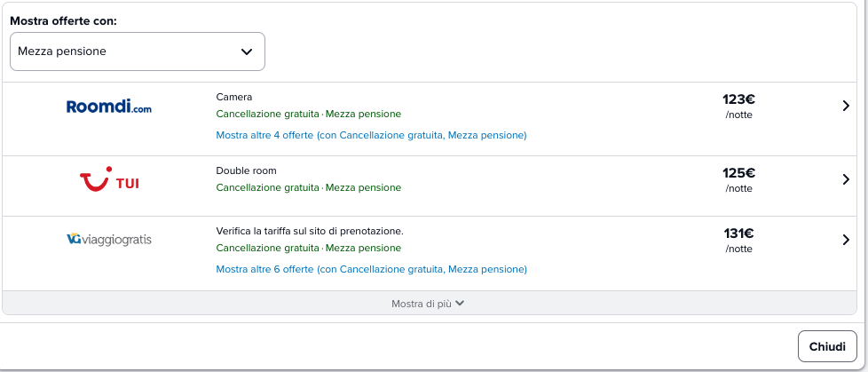Click the down chevron in Mezza pensione dropdown
The image size is (868, 372).
[247, 51]
